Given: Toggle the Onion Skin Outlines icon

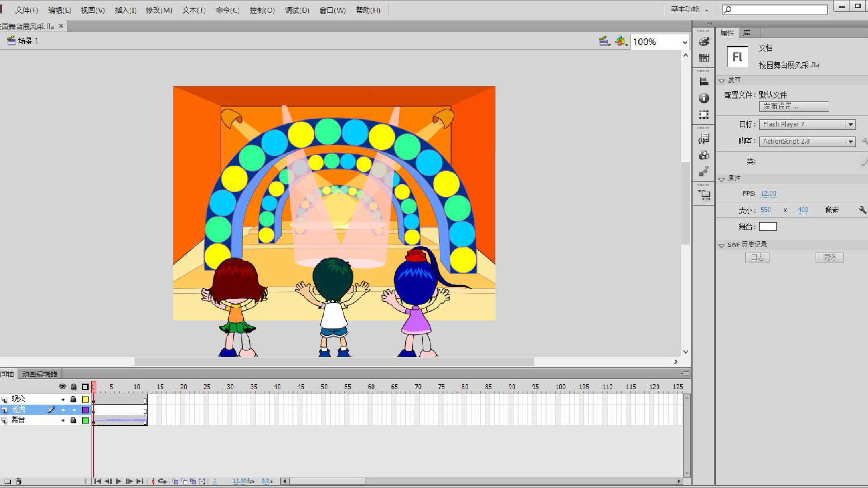Looking at the screenshot, I should [x=184, y=481].
